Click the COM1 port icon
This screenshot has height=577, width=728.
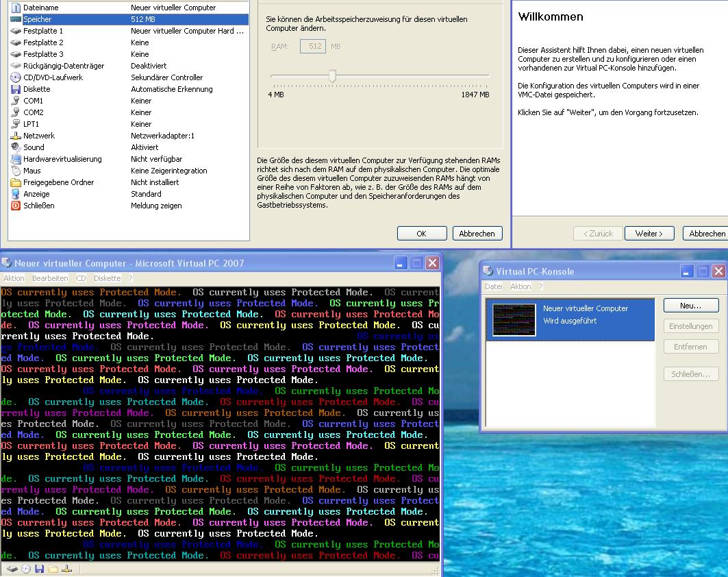[x=16, y=100]
